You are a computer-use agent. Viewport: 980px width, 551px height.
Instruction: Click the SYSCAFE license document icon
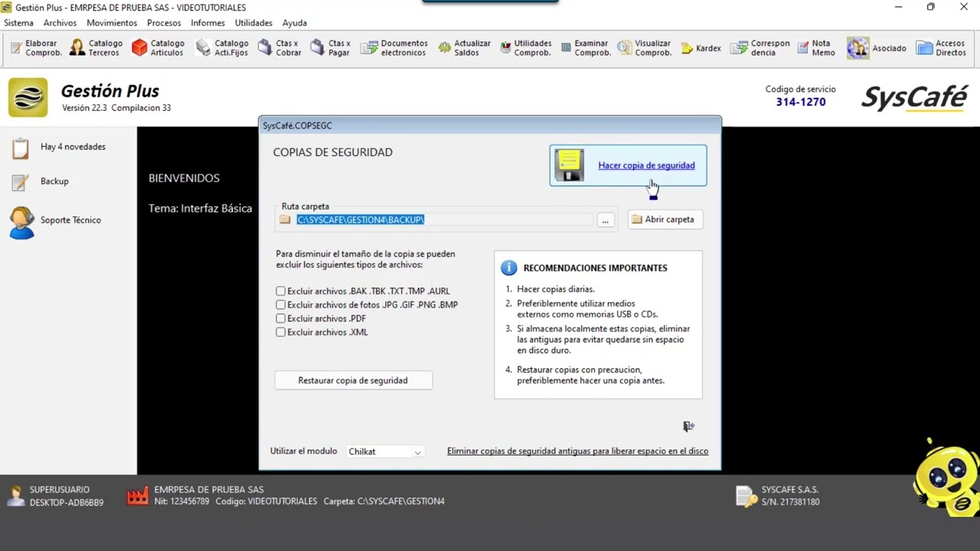coord(746,496)
